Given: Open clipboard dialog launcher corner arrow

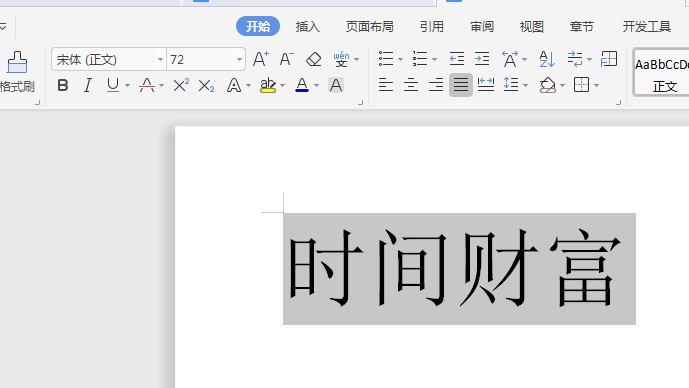Looking at the screenshot, I should 37,102.
